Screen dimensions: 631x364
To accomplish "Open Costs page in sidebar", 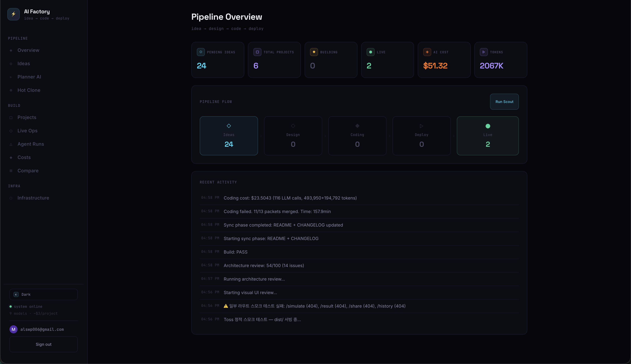I will [24, 157].
